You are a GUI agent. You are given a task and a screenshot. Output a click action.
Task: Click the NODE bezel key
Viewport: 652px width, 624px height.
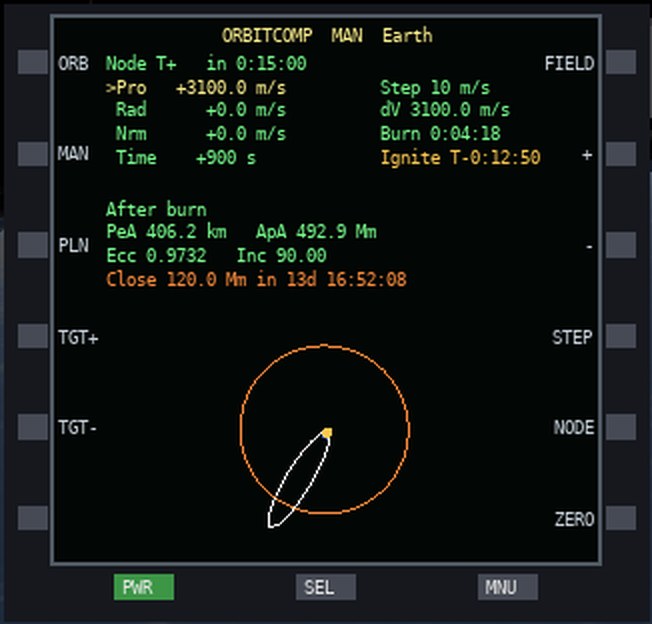click(621, 427)
